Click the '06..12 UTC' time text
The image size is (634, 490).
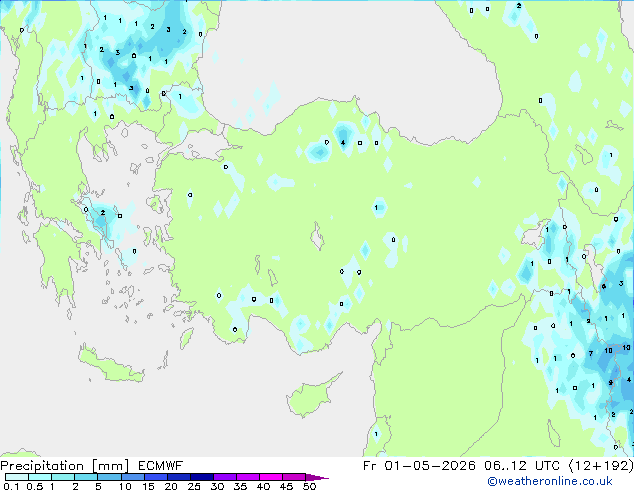click(522, 466)
